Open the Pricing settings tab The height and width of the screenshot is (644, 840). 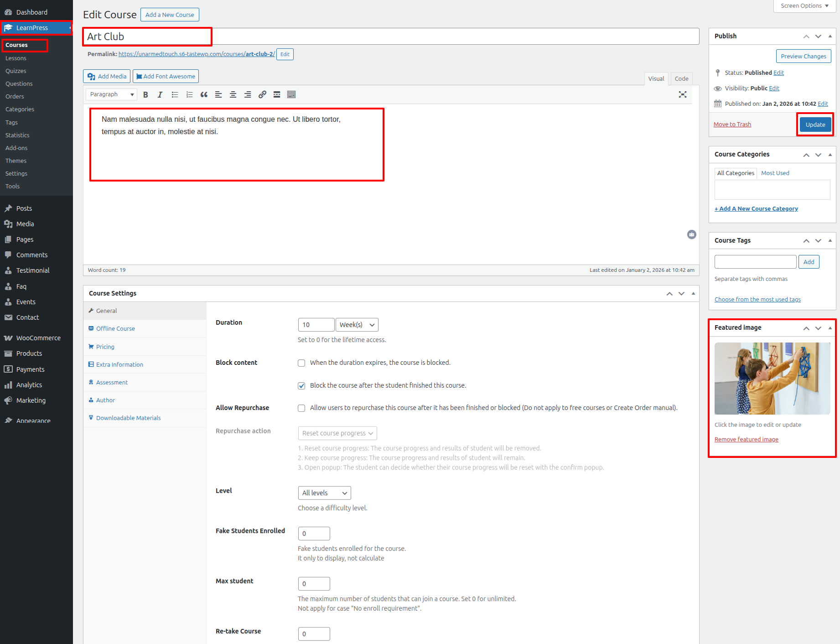105,347
